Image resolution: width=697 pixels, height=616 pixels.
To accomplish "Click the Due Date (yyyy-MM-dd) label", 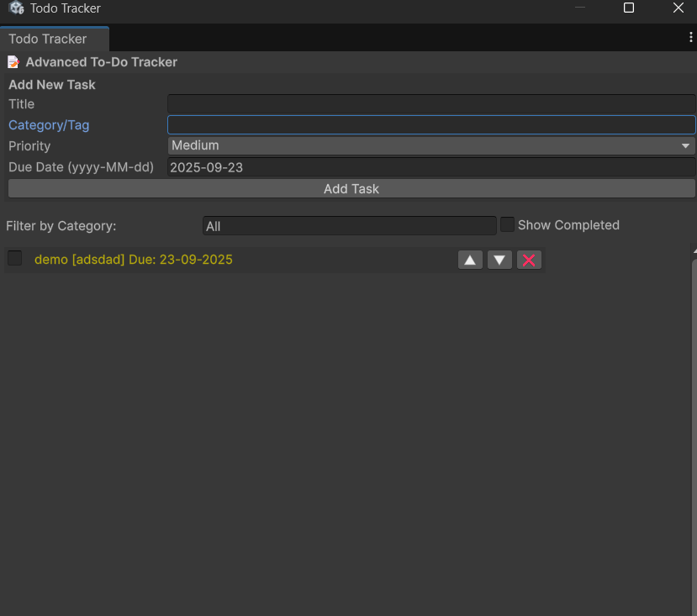I will pyautogui.click(x=82, y=167).
